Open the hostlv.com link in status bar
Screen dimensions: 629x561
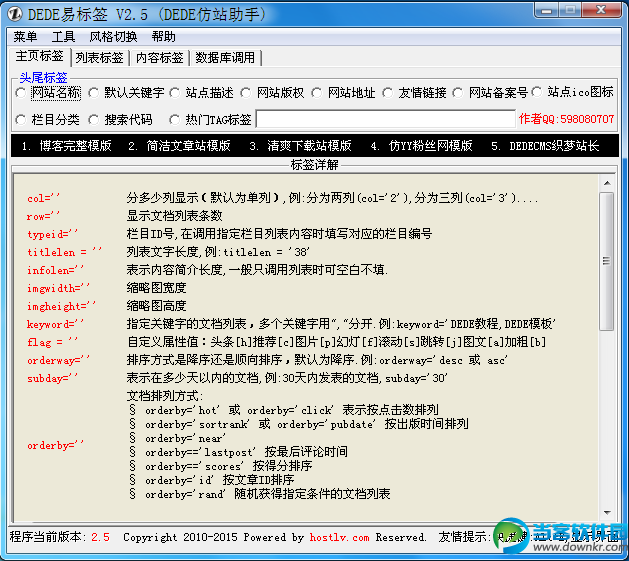tap(339, 537)
